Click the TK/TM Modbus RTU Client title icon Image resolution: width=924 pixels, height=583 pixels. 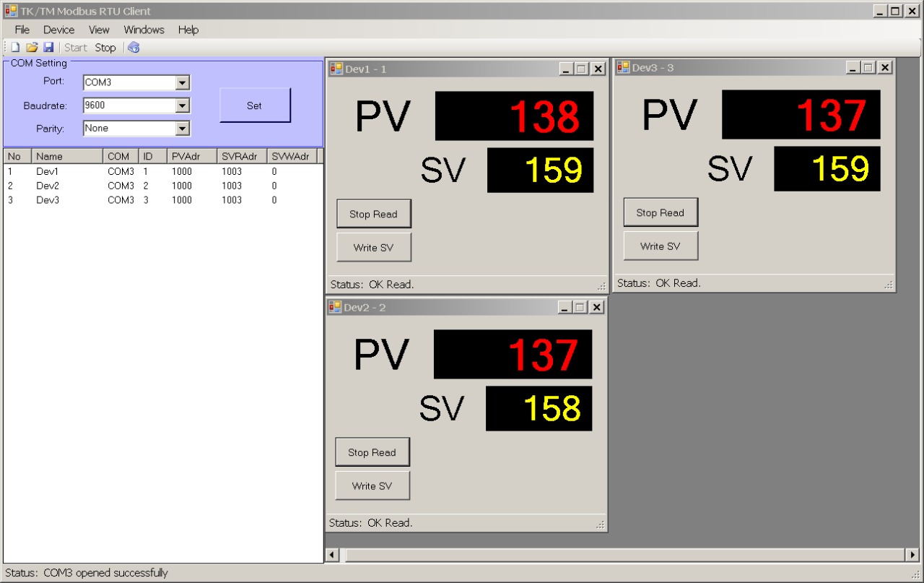(x=9, y=10)
